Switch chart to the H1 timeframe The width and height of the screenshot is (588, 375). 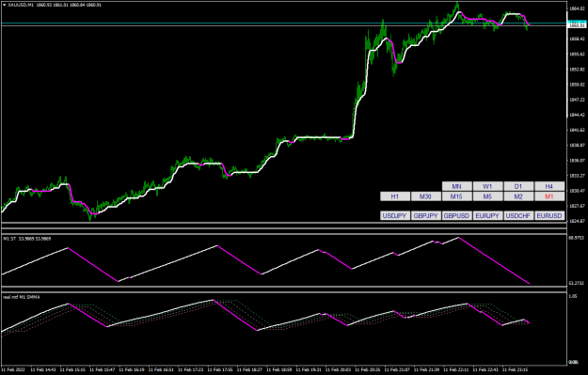pos(395,196)
